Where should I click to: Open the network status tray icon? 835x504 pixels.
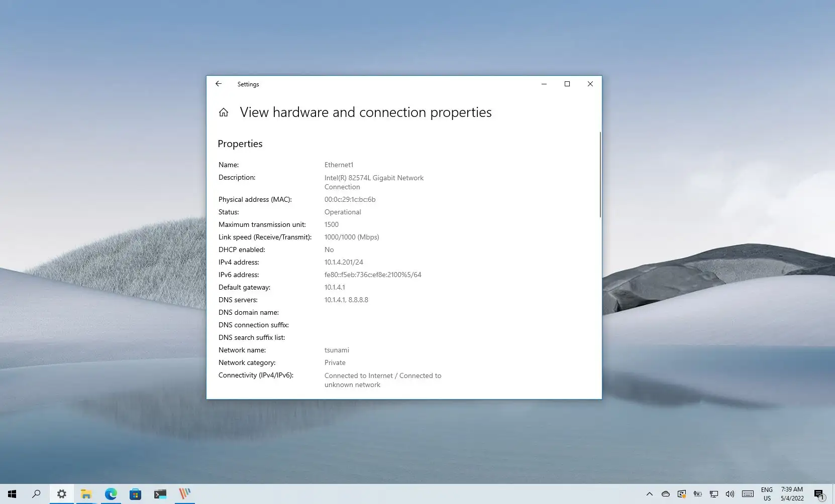[714, 494]
